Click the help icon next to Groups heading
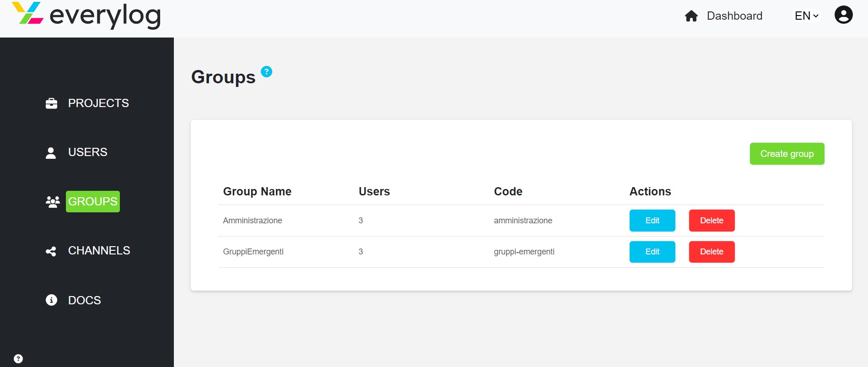This screenshot has height=367, width=868. [x=266, y=72]
